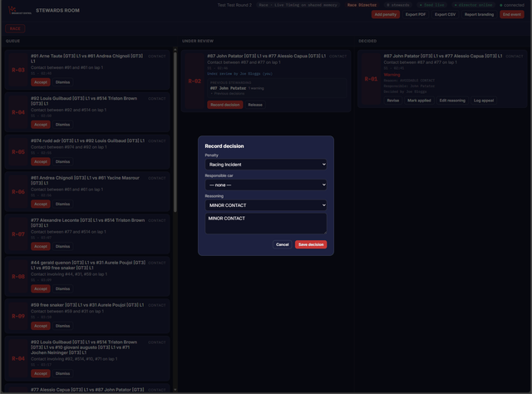Accept incident R-07 Alexandre Leconte
Screen dimensions: 532x394
click(x=41, y=246)
